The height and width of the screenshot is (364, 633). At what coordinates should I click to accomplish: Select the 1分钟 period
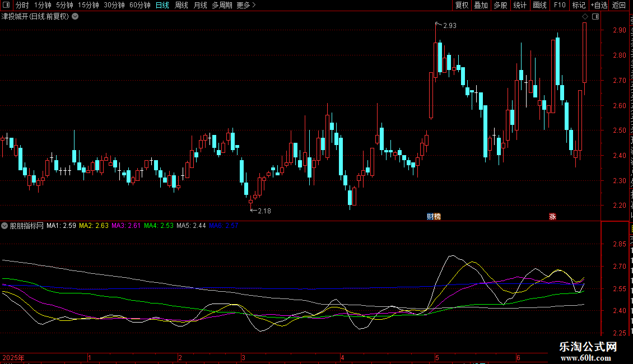[x=43, y=5]
